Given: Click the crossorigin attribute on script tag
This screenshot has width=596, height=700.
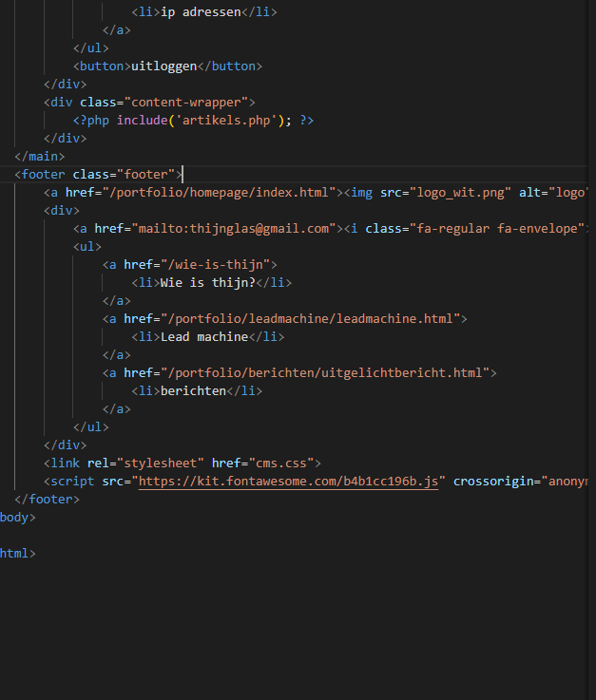Looking at the screenshot, I should point(490,482).
